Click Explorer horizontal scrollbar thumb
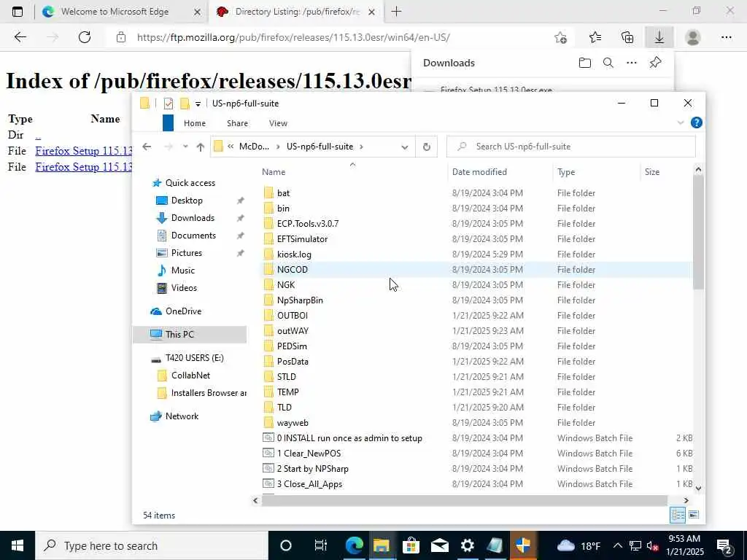 [x=464, y=500]
